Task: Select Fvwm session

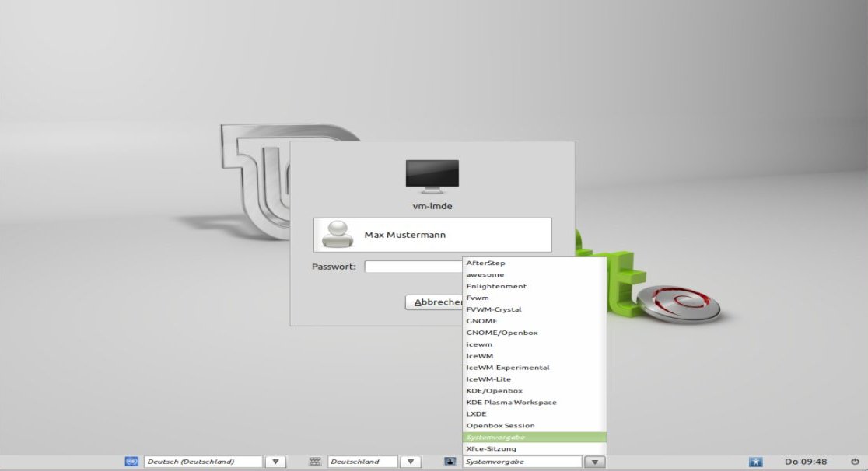Action: [x=534, y=298]
